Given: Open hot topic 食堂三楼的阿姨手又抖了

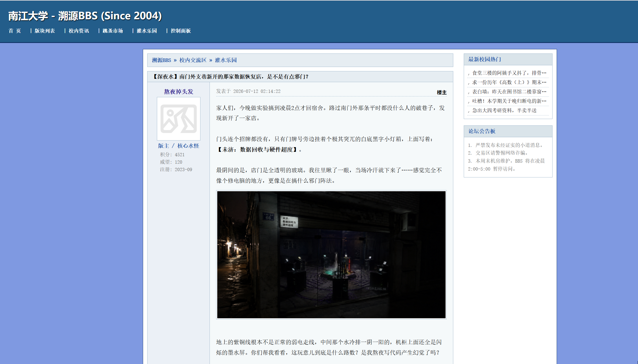Looking at the screenshot, I should pyautogui.click(x=509, y=73).
